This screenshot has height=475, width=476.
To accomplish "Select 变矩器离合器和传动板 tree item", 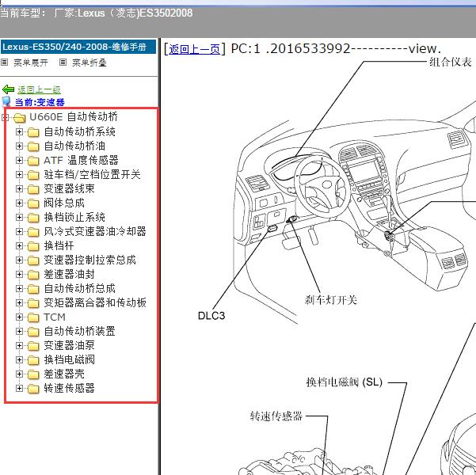I will (x=94, y=303).
